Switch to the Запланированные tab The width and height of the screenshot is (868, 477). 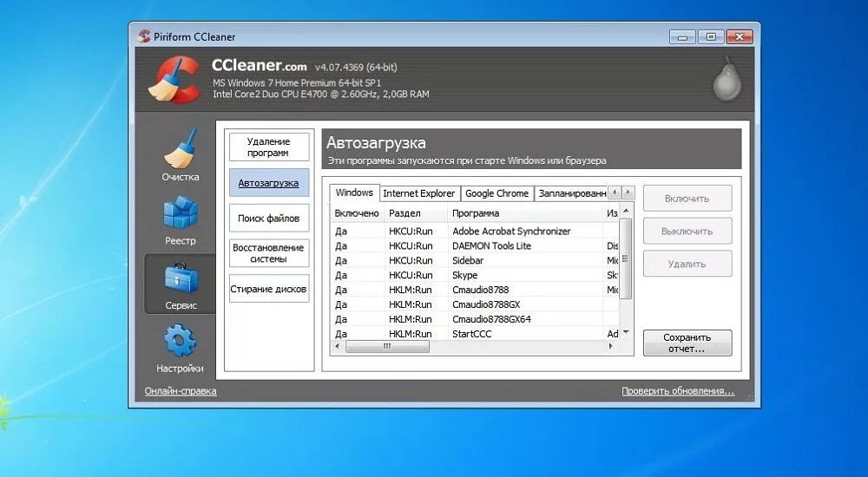(x=571, y=193)
